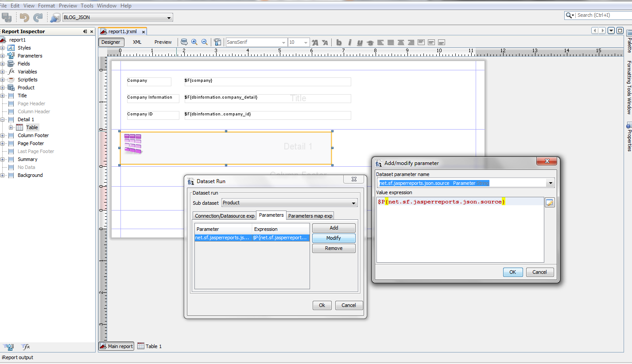The height and width of the screenshot is (364, 632).
Task: Toggle bold text formatting
Action: [x=339, y=42]
